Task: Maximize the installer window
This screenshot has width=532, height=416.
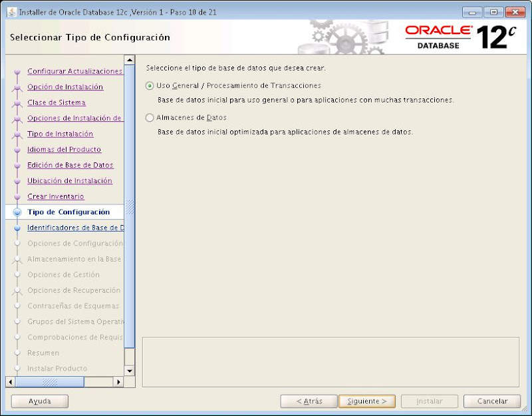Action: [493, 12]
